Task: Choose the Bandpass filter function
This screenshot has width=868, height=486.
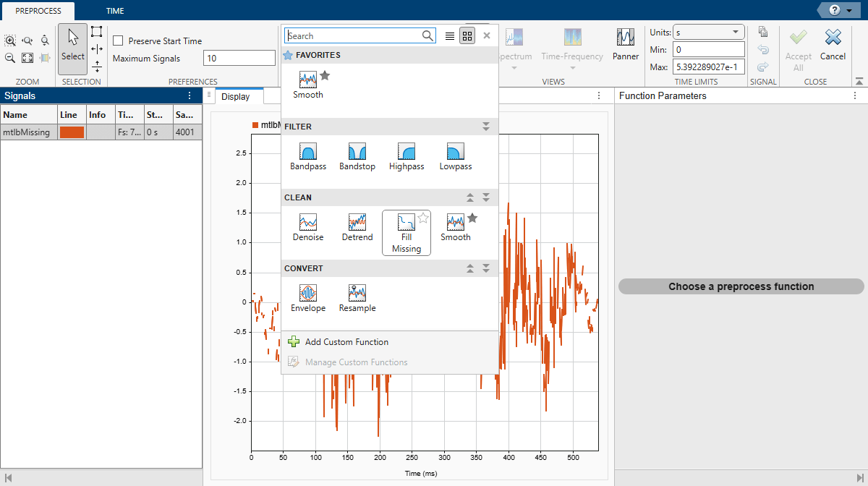Action: 308,156
